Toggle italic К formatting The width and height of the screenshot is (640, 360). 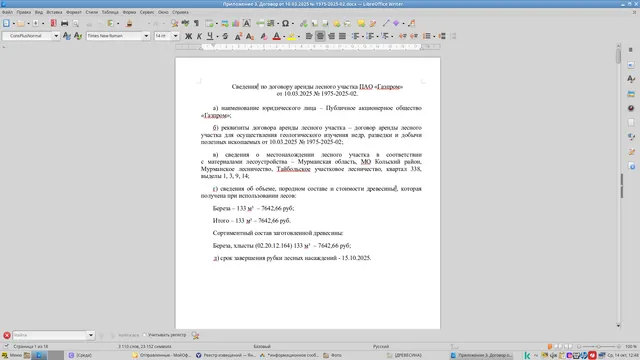(x=199, y=36)
